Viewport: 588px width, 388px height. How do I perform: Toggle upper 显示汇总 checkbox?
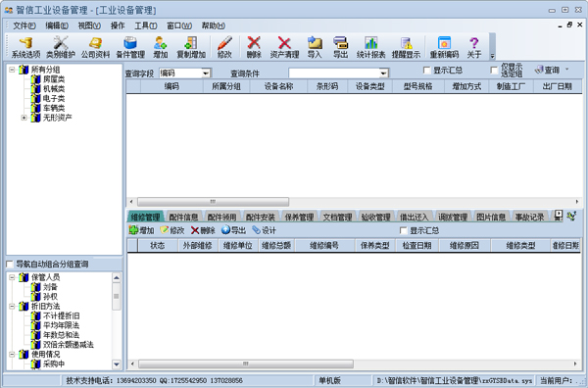(426, 71)
